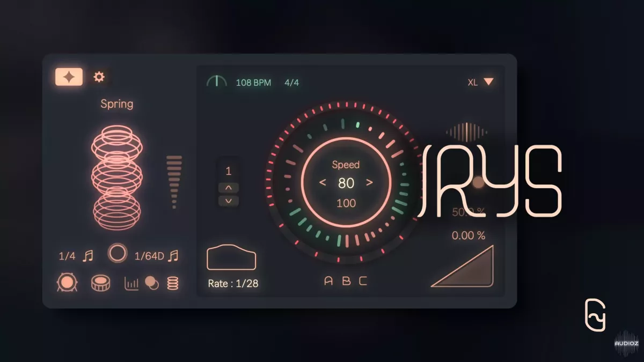Click the 0.00 % value
Viewport: 644px width, 362px height.
point(469,235)
